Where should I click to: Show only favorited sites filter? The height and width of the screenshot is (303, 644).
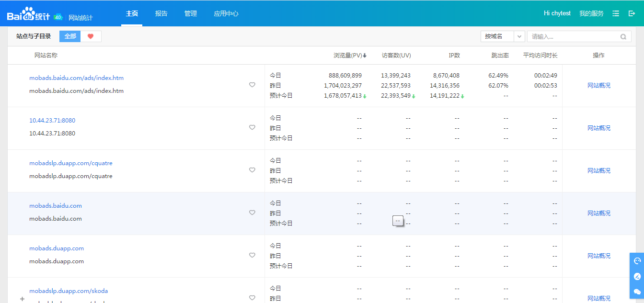coord(91,36)
